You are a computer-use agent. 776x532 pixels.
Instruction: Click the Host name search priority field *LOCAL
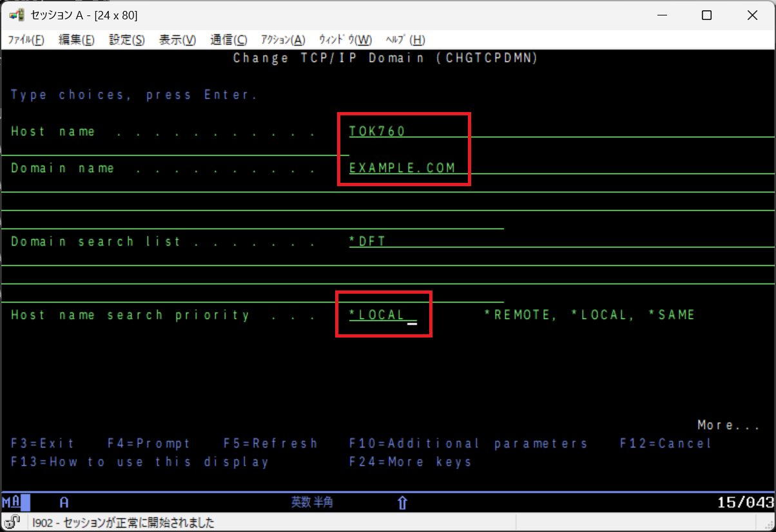point(383,315)
